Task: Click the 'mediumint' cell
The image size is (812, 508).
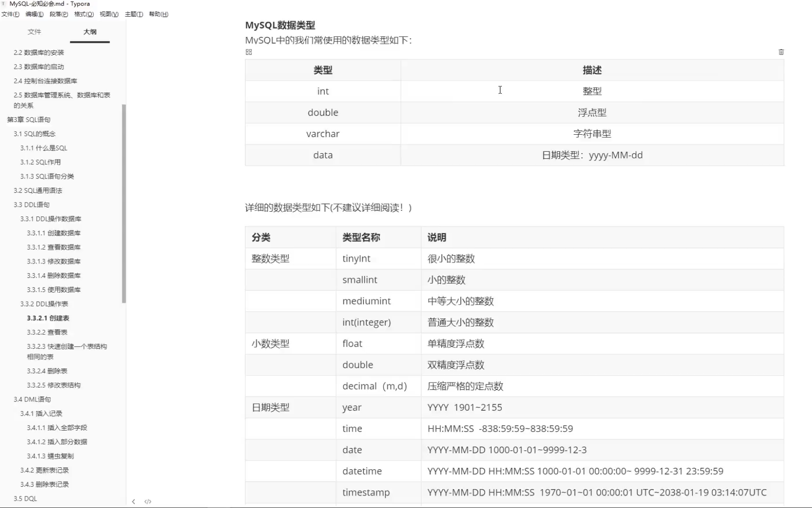Action: (378, 301)
